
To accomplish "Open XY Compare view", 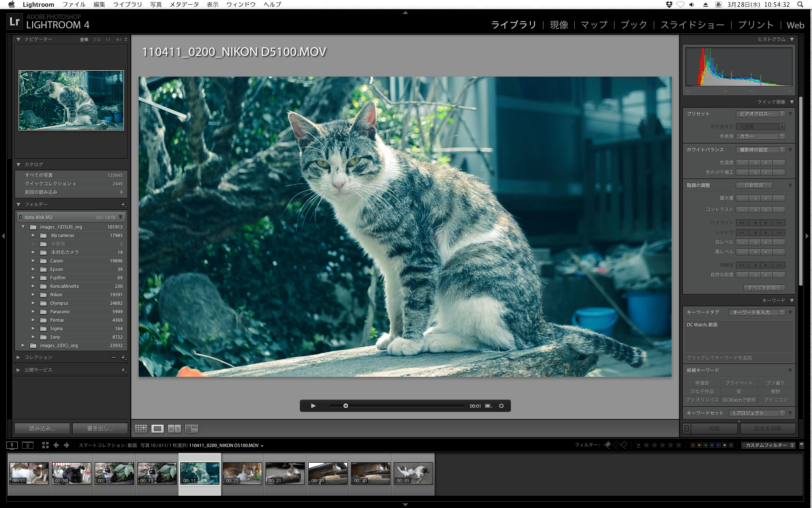I will click(174, 428).
